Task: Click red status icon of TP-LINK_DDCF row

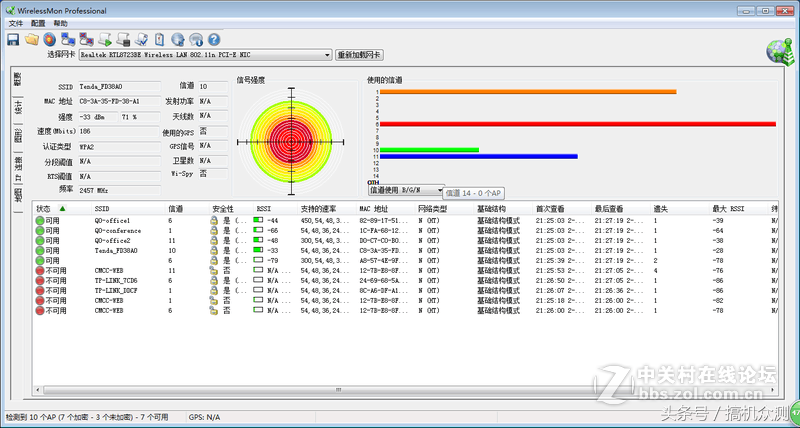Action: 40,291
